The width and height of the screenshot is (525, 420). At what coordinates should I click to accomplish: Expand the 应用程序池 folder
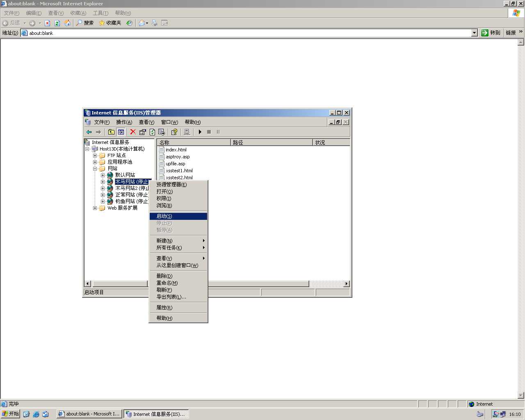point(95,162)
